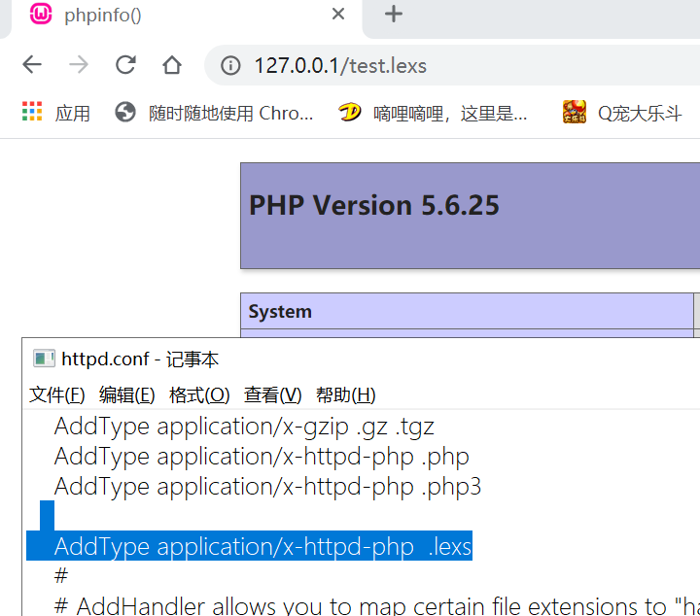
Task: Click the line ending with .gz .tgz
Action: coord(244,427)
